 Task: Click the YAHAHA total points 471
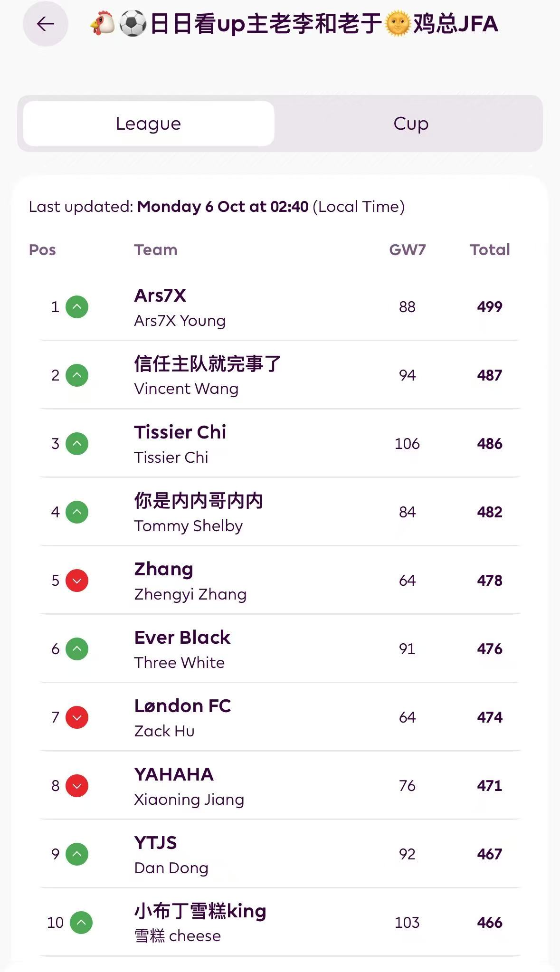coord(490,786)
